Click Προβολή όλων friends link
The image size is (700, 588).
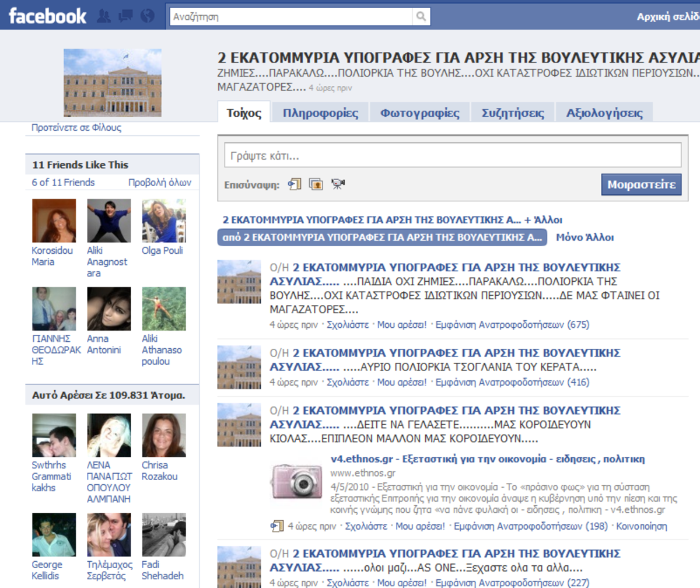[160, 183]
